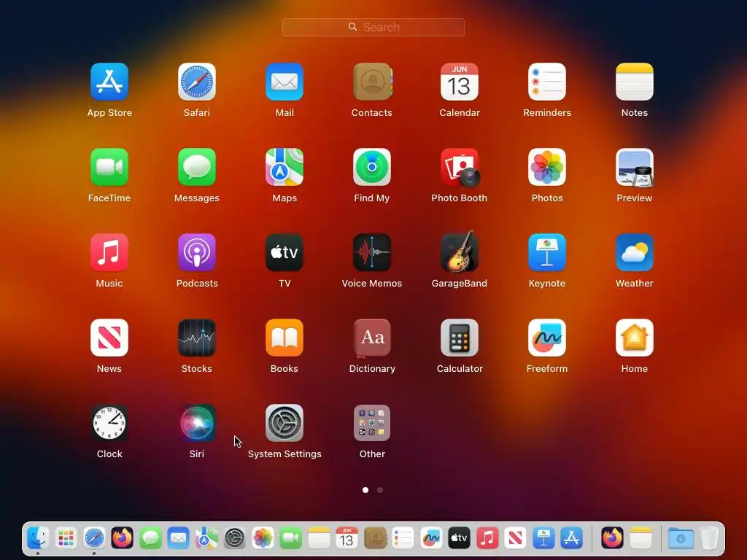This screenshot has width=747, height=560.
Task: Open Messages from the Dock
Action: pyautogui.click(x=150, y=539)
